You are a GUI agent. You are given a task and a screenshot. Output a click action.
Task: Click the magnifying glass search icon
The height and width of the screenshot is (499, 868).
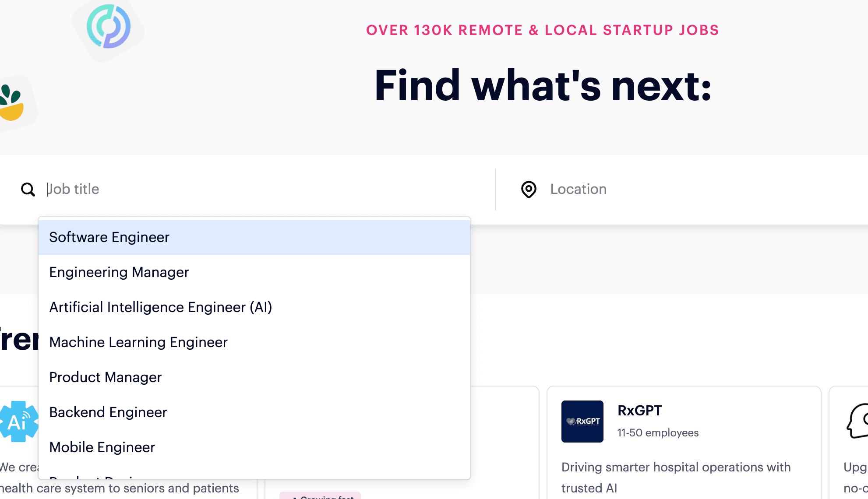(x=28, y=190)
